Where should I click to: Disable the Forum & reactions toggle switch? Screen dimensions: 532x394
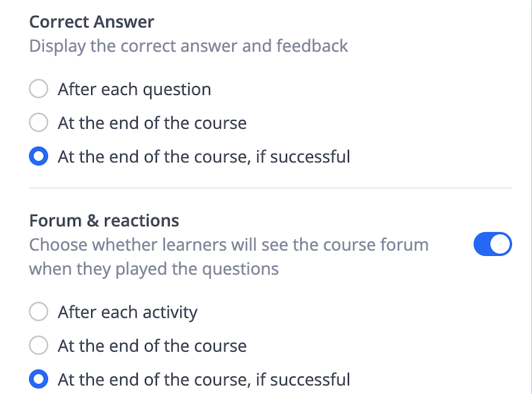[x=492, y=245]
